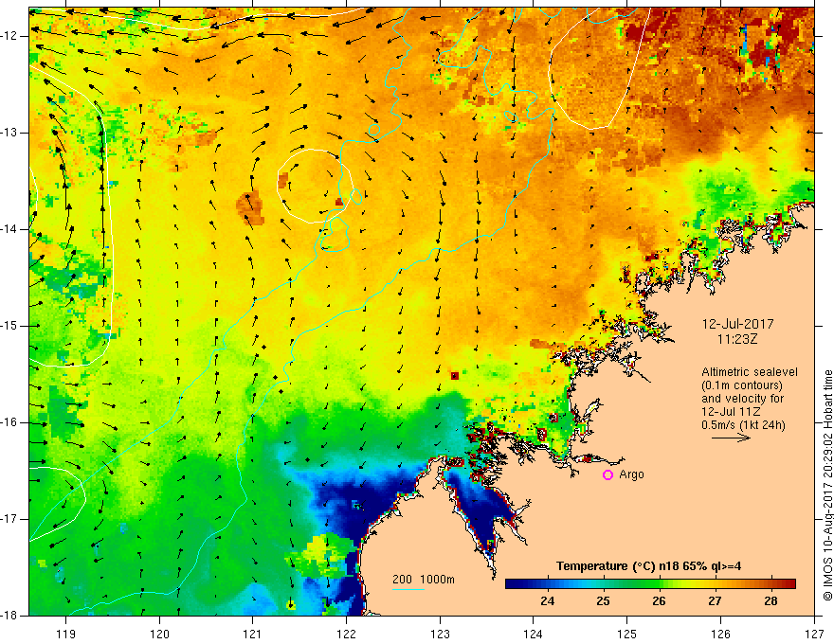Click the Temperature (°C) colorbar title
Screen dimensions: 834x644
pyautogui.click(x=649, y=566)
